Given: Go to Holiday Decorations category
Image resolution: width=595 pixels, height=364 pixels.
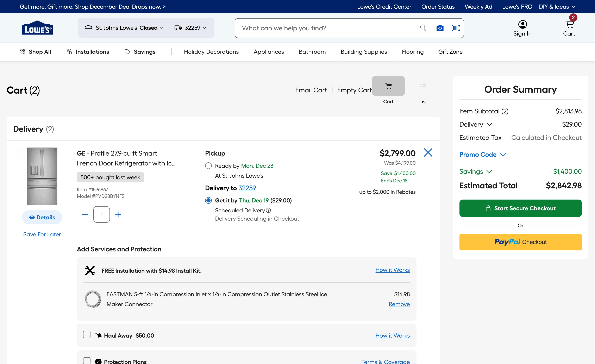Looking at the screenshot, I should (x=211, y=52).
